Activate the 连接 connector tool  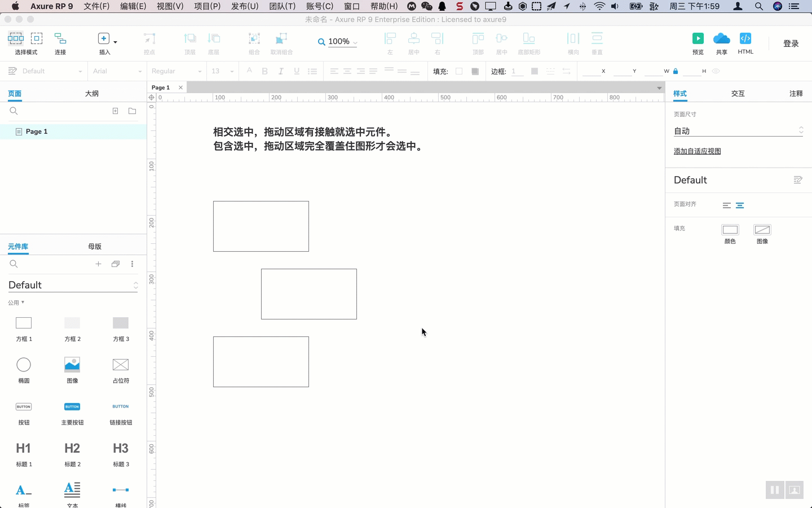(60, 38)
